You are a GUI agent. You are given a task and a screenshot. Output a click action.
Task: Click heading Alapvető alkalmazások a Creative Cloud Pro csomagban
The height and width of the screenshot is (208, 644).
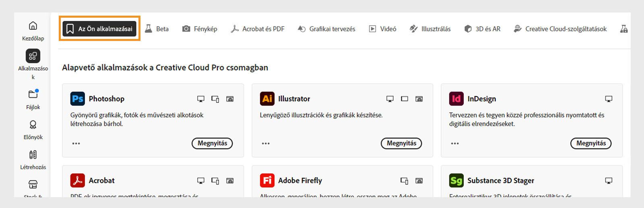[165, 67]
